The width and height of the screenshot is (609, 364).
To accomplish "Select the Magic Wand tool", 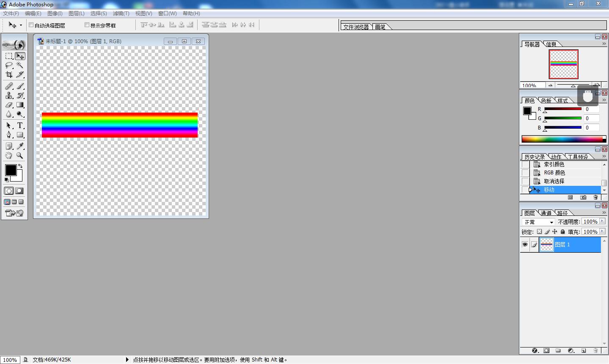I will pos(20,65).
